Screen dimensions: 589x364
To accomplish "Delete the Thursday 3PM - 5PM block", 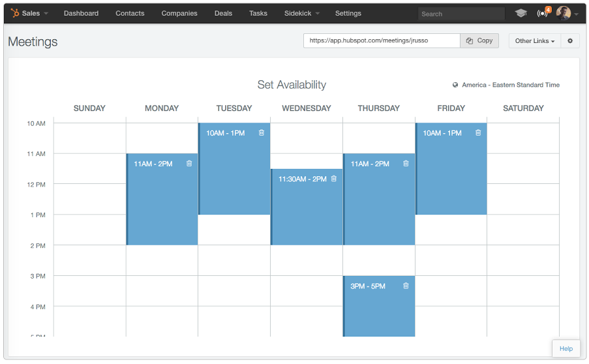I will [406, 286].
